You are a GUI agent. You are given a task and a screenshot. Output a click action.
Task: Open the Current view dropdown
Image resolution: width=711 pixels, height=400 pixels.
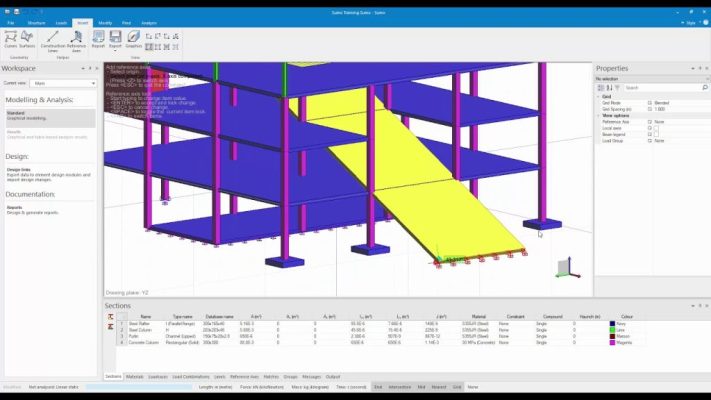63,83
